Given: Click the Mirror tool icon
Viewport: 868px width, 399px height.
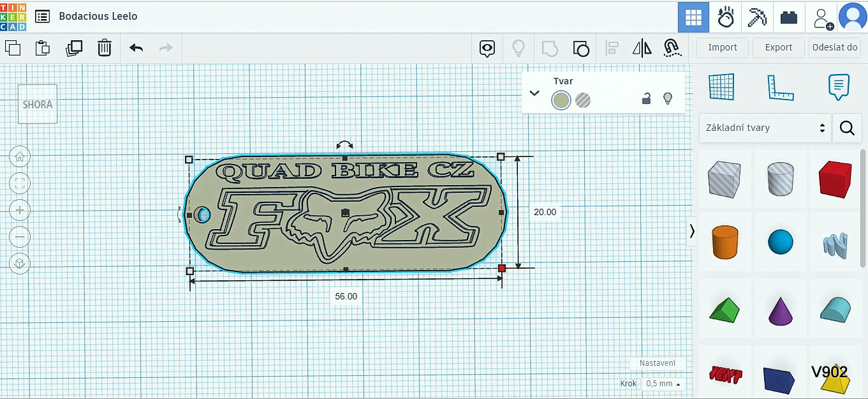Looking at the screenshot, I should pyautogui.click(x=642, y=48).
